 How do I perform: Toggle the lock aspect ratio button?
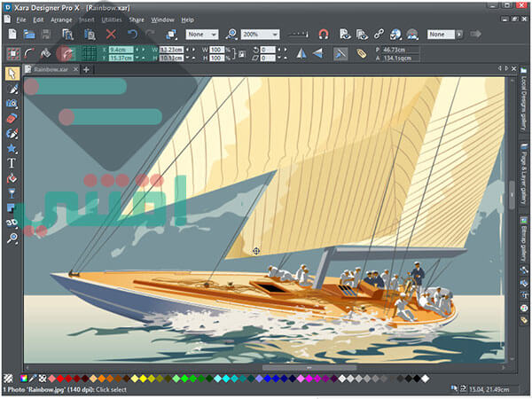coord(242,54)
